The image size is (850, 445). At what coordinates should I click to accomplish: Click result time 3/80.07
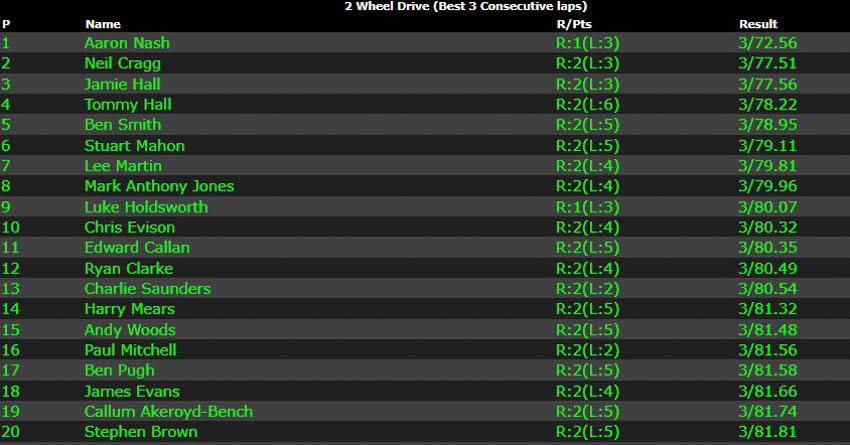(767, 207)
